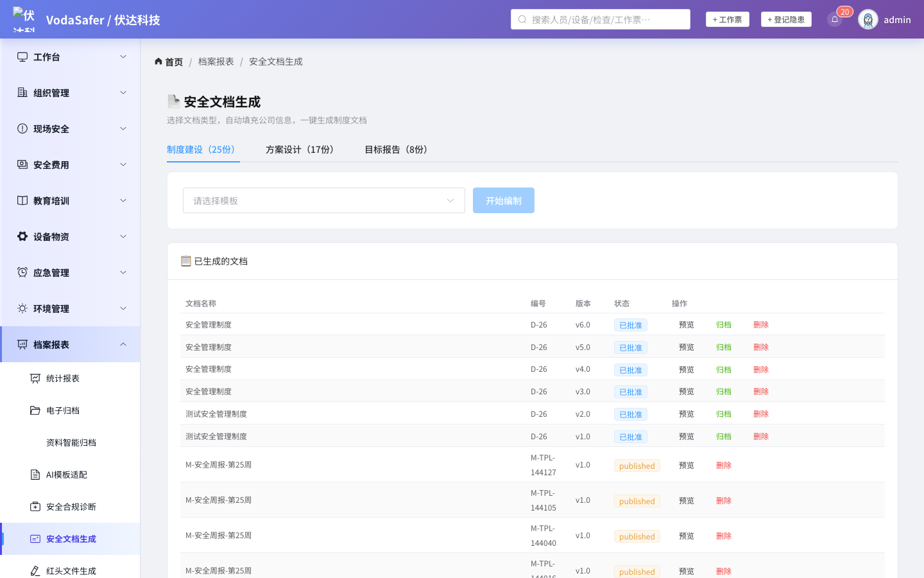Screen dimensions: 924x578
Task: Click the document emoji beside 安全文档生成 title
Action: (173, 101)
